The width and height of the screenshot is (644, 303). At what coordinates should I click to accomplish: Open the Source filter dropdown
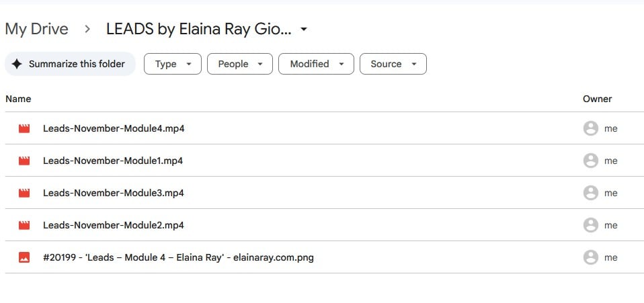tap(393, 64)
